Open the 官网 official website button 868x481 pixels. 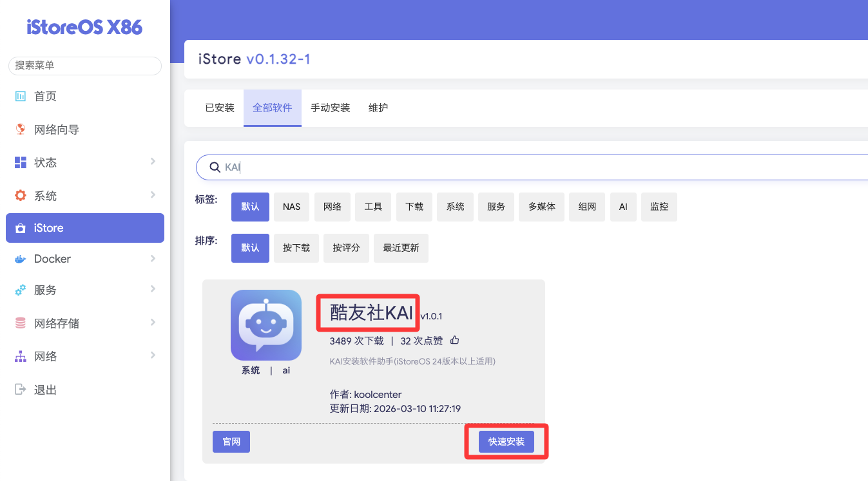tap(231, 442)
